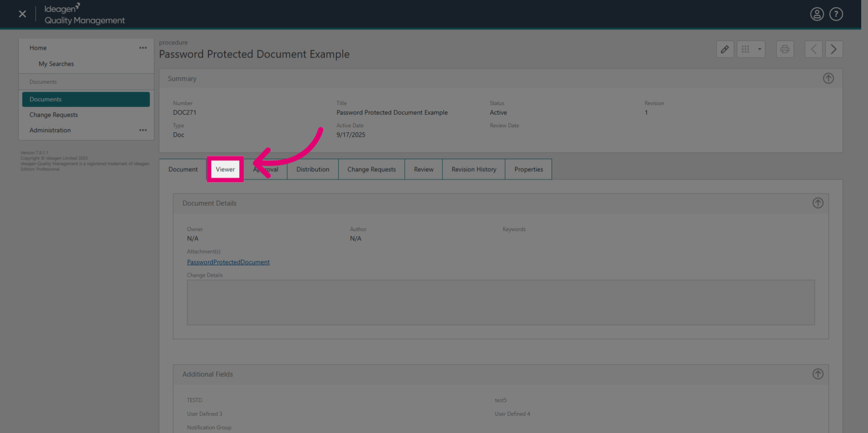Select Home in the sidebar

click(38, 48)
